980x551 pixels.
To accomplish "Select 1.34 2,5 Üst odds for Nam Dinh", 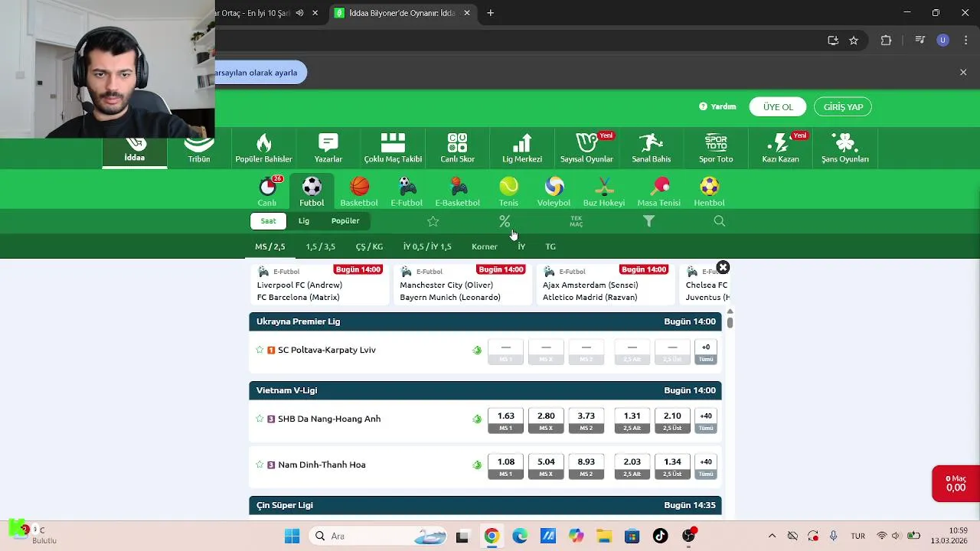I will coord(672,466).
